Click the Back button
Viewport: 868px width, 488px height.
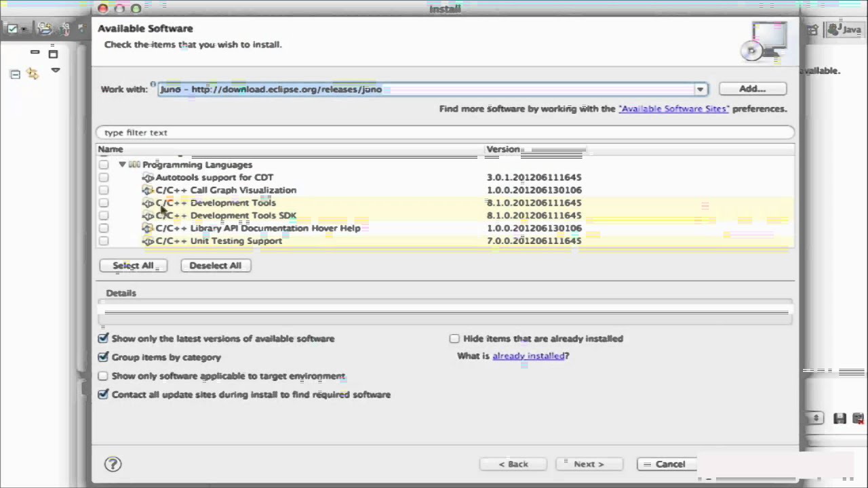pyautogui.click(x=513, y=464)
